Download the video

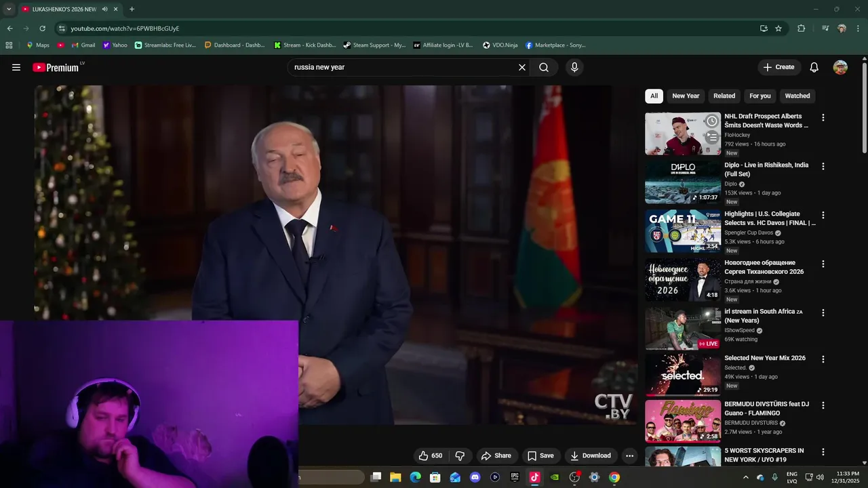click(x=591, y=455)
